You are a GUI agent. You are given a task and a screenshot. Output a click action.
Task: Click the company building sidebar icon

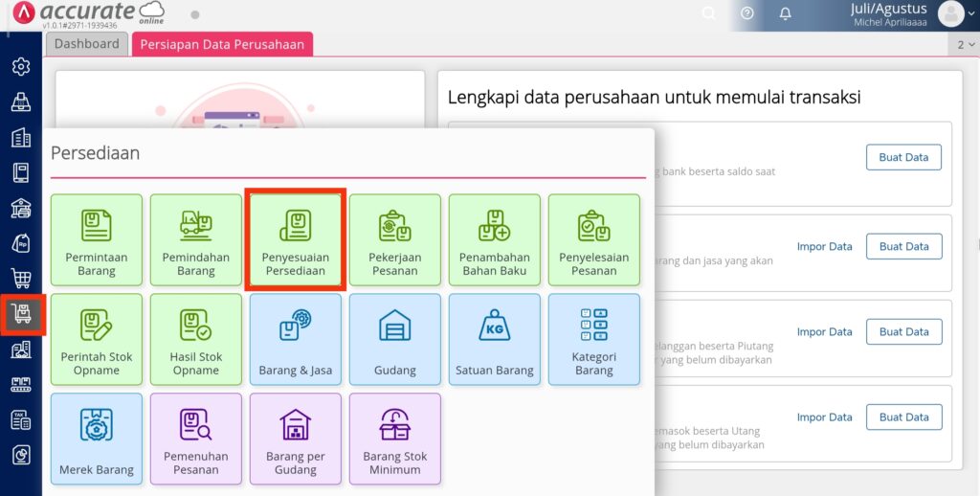21,137
